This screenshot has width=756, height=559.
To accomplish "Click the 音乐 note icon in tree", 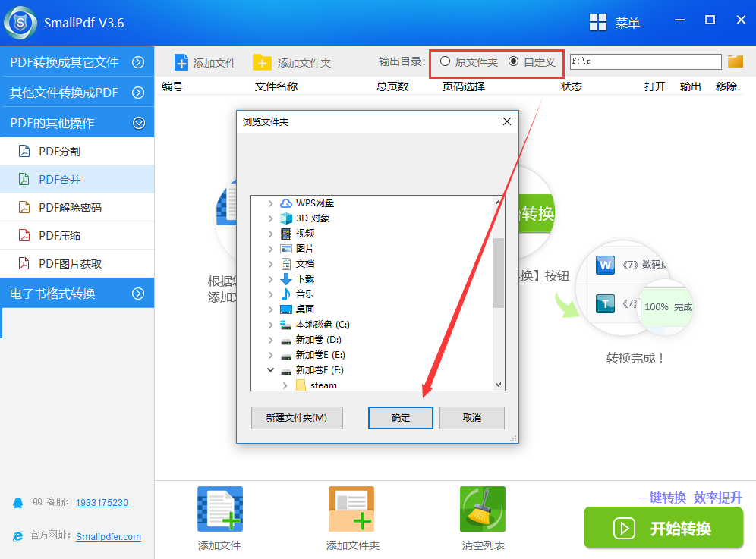I will click(x=286, y=294).
